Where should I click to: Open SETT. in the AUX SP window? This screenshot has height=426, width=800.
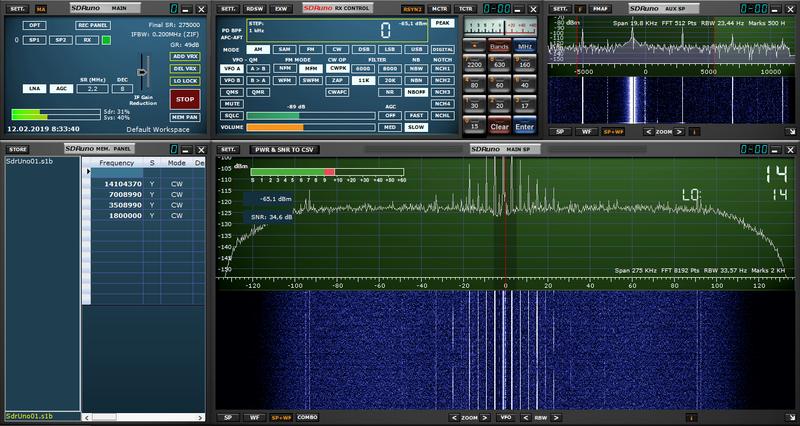pyautogui.click(x=560, y=9)
